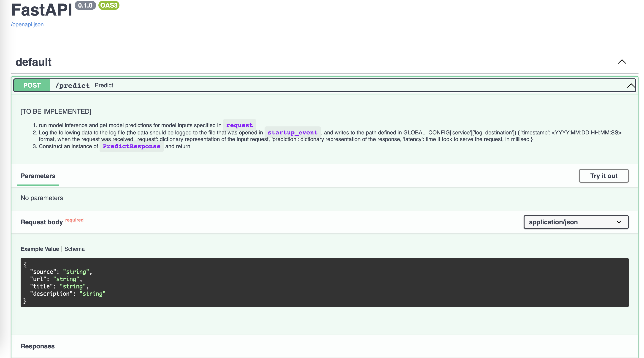This screenshot has height=358, width=644.
Task: Switch to the Schema tab
Action: 75,249
